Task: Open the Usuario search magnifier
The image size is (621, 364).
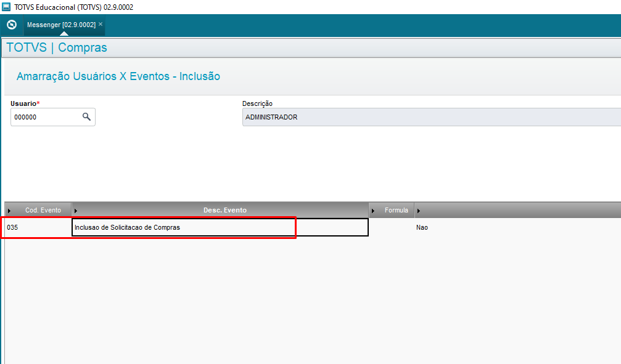Action: tap(86, 117)
